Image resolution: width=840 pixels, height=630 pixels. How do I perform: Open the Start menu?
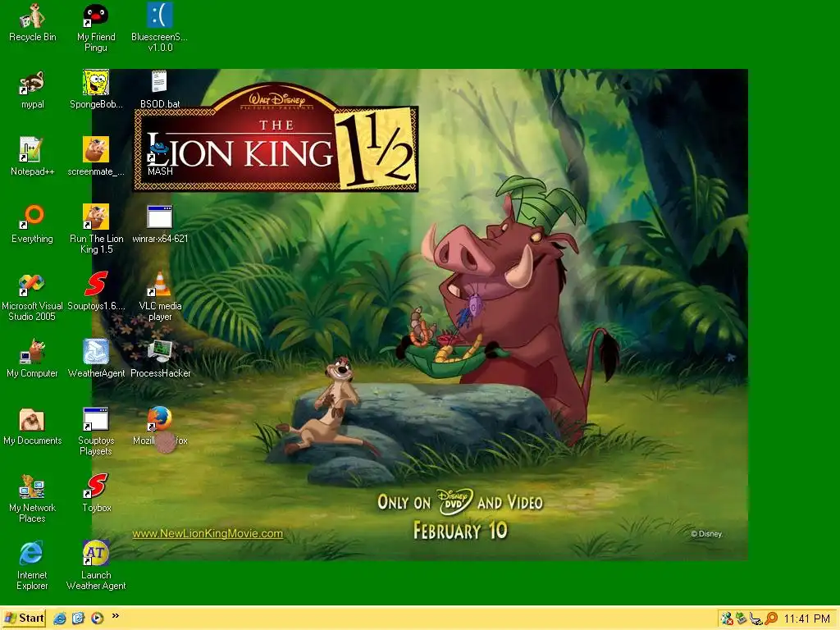tap(24, 619)
